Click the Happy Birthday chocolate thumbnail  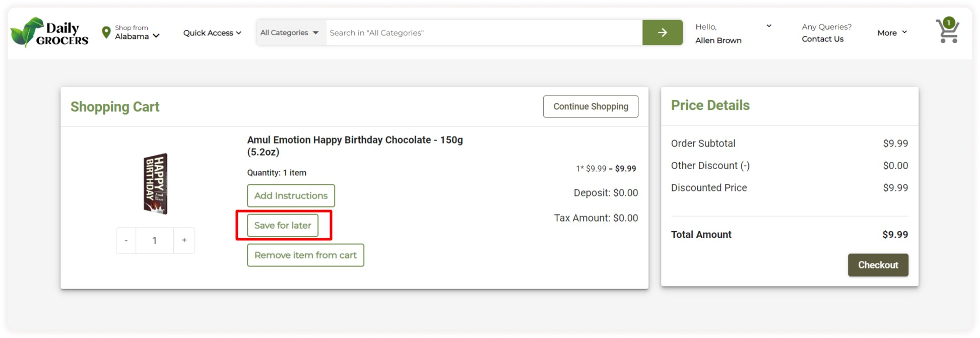point(155,183)
